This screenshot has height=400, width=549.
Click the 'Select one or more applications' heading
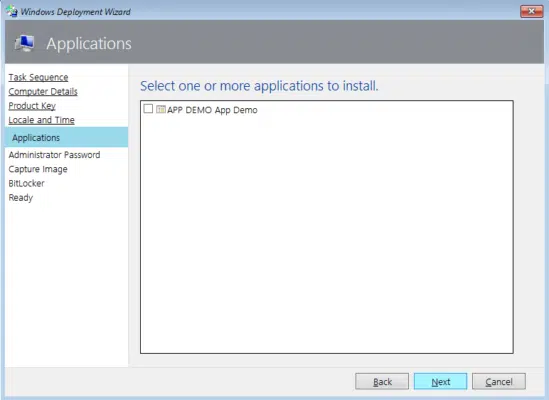pos(259,86)
